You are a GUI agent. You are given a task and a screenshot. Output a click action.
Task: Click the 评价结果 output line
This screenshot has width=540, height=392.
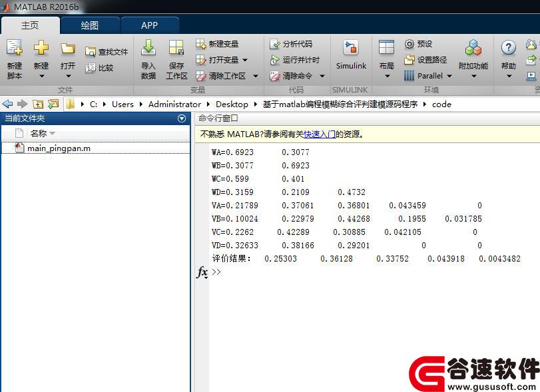pos(366,258)
